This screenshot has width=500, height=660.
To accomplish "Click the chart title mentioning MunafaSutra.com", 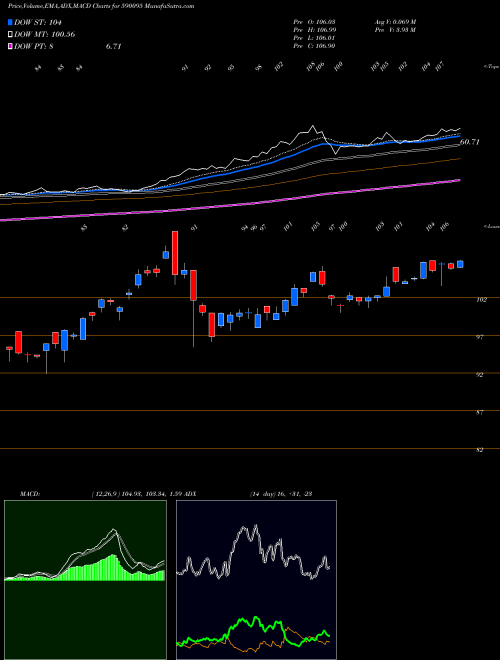I will coord(101,6).
